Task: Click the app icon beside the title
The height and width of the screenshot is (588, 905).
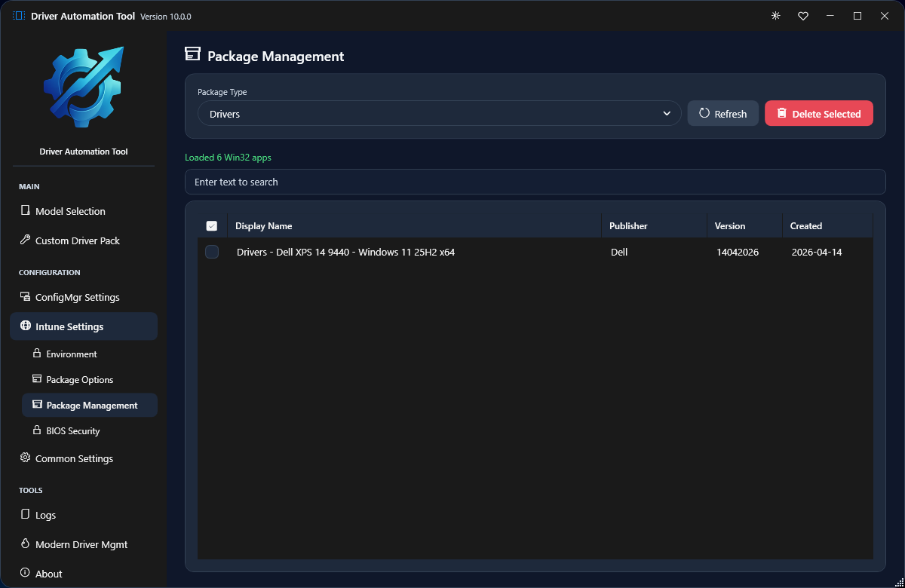Action: tap(19, 16)
